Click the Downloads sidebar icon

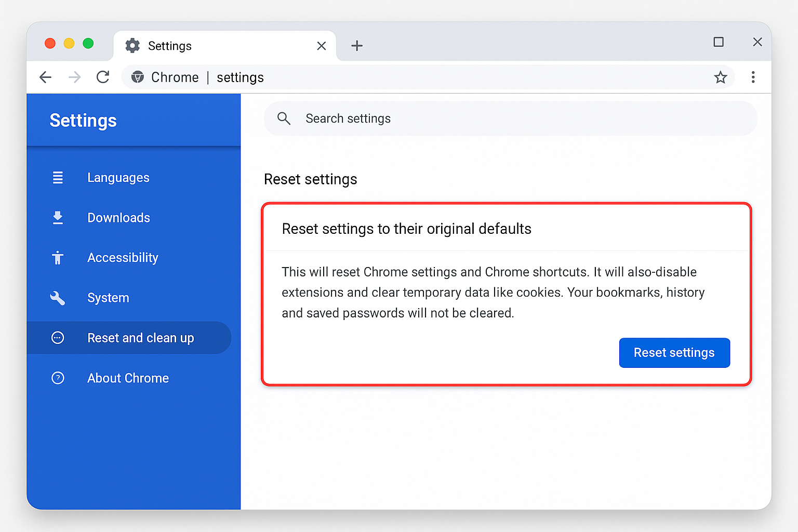58,218
